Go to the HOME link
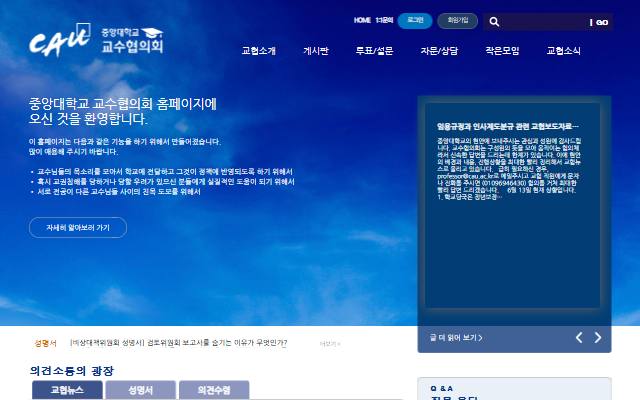 tap(362, 20)
